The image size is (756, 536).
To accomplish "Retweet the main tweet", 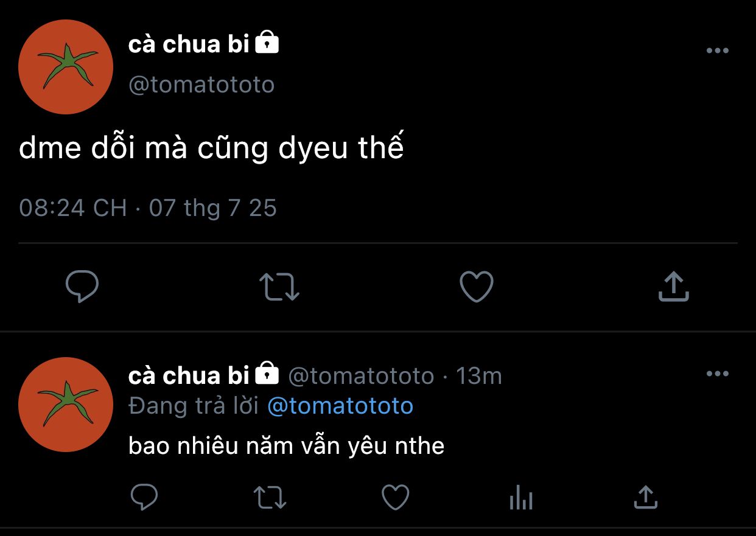I will point(279,287).
